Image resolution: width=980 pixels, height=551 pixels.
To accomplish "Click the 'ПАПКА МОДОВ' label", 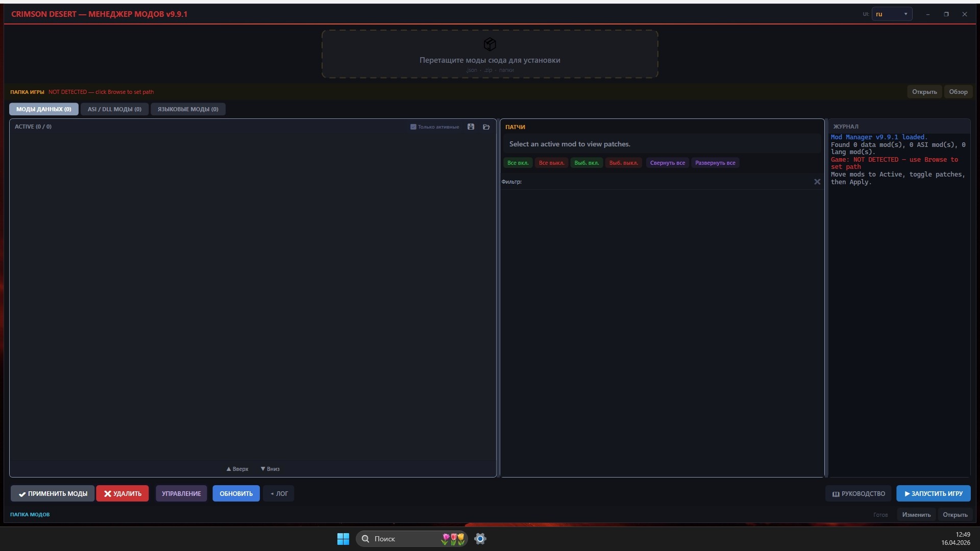I will [30, 514].
